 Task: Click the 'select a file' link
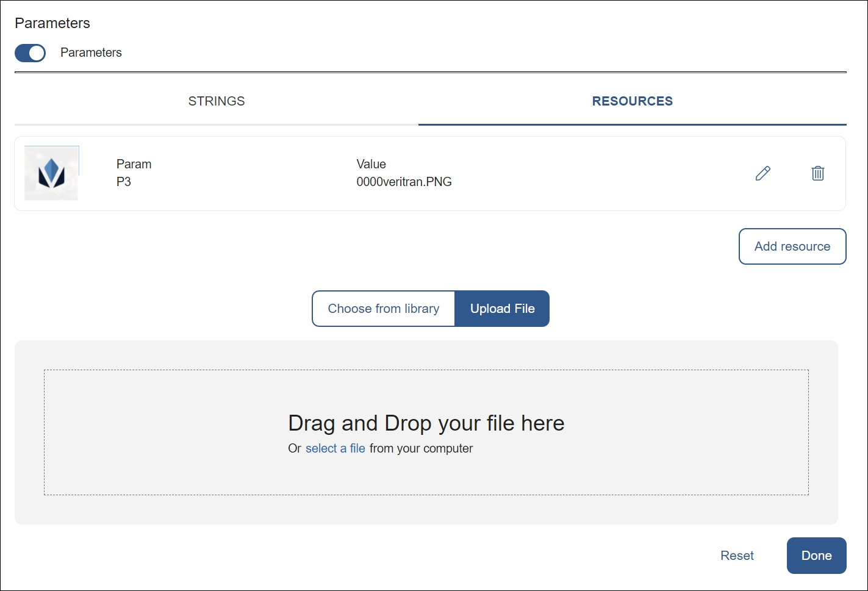click(335, 448)
